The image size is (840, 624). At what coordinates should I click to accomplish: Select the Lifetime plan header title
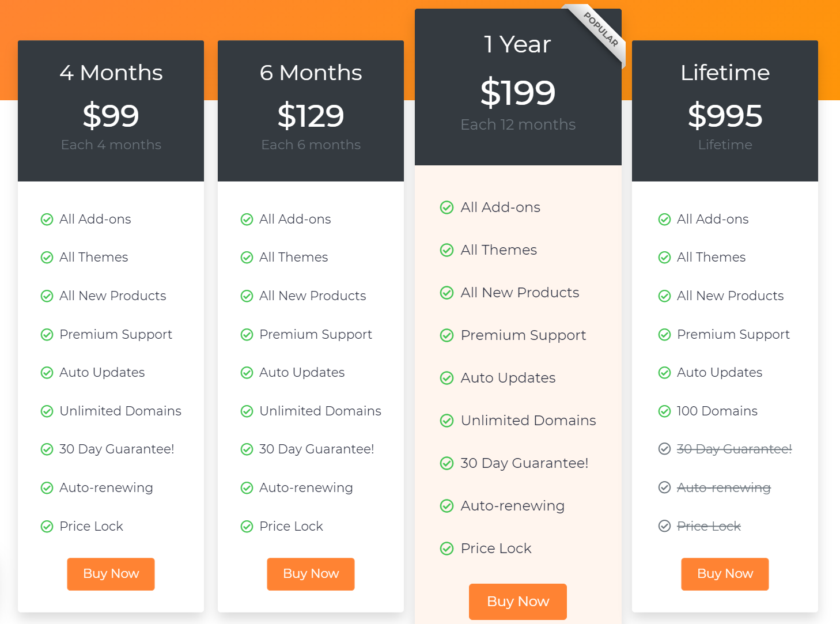coord(725,73)
